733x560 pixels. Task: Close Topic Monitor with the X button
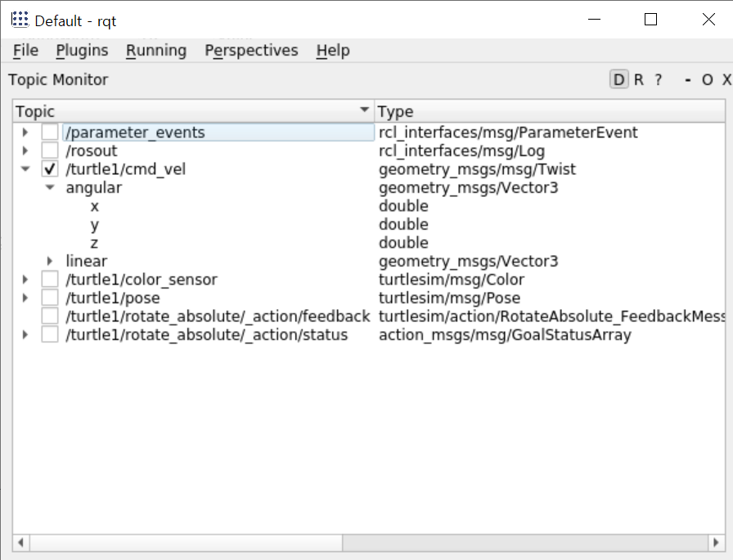click(x=726, y=80)
